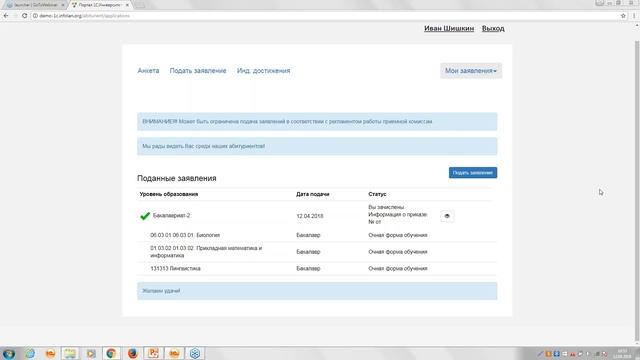
Task: Open Инд. достижения section
Action: 264,71
